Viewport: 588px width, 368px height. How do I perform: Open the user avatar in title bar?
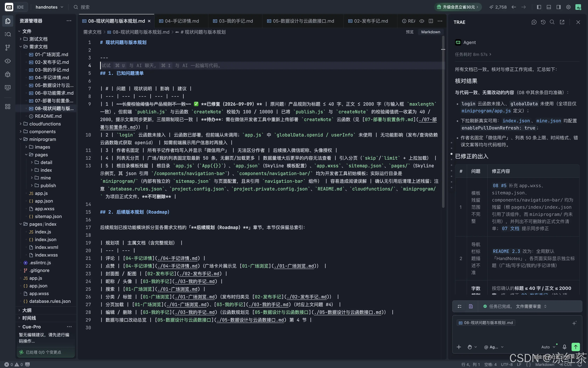click(x=579, y=7)
